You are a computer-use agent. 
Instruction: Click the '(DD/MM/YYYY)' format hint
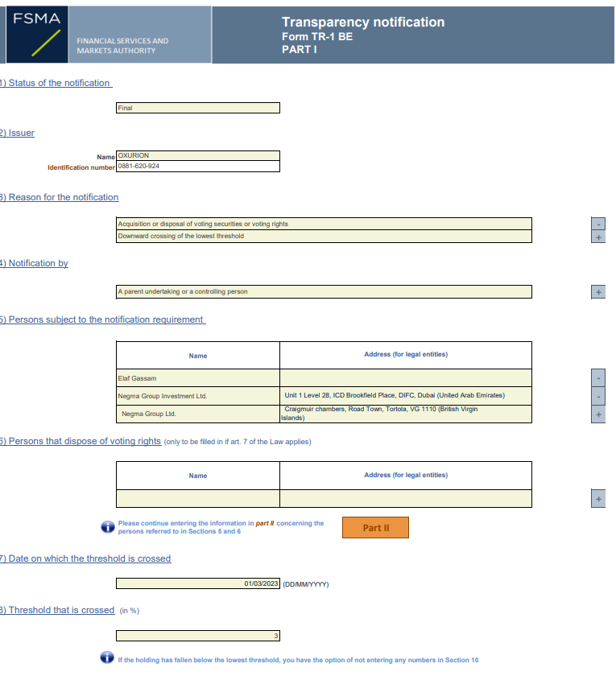[x=306, y=584]
